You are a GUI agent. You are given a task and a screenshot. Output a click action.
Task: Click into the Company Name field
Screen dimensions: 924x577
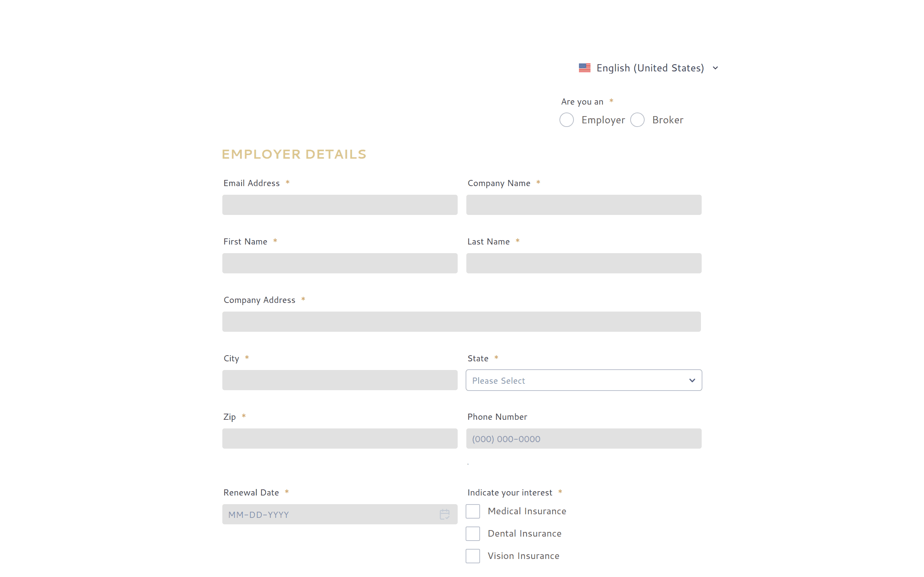[x=584, y=205]
